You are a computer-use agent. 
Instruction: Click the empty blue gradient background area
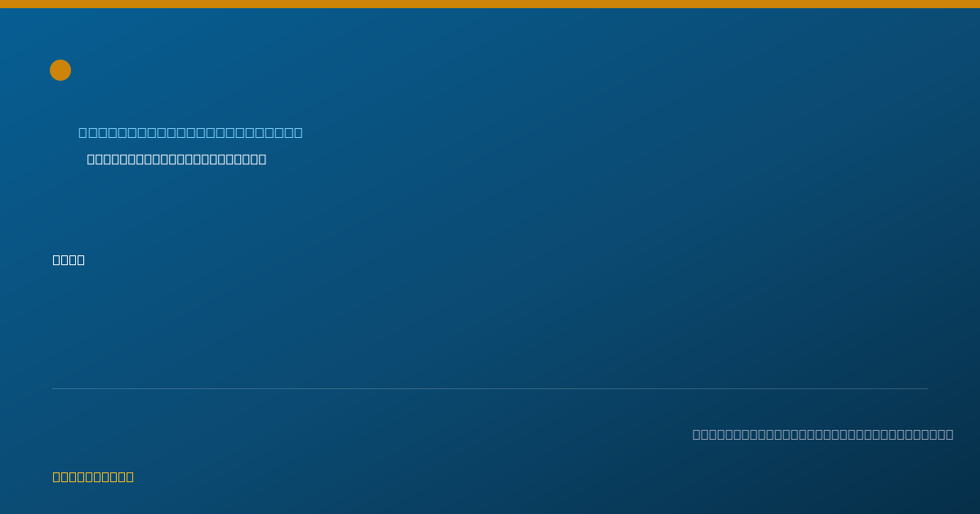pos(572,269)
